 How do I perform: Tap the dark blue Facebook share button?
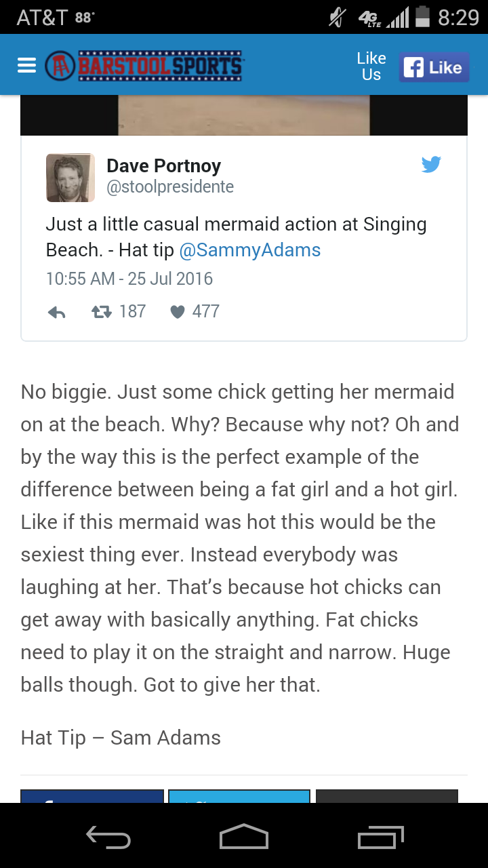pos(92,797)
